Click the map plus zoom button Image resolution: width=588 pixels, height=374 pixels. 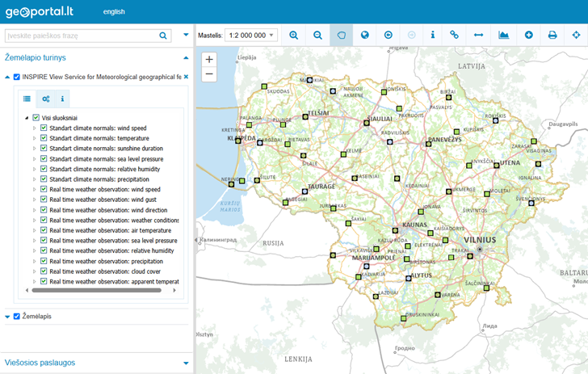(209, 59)
